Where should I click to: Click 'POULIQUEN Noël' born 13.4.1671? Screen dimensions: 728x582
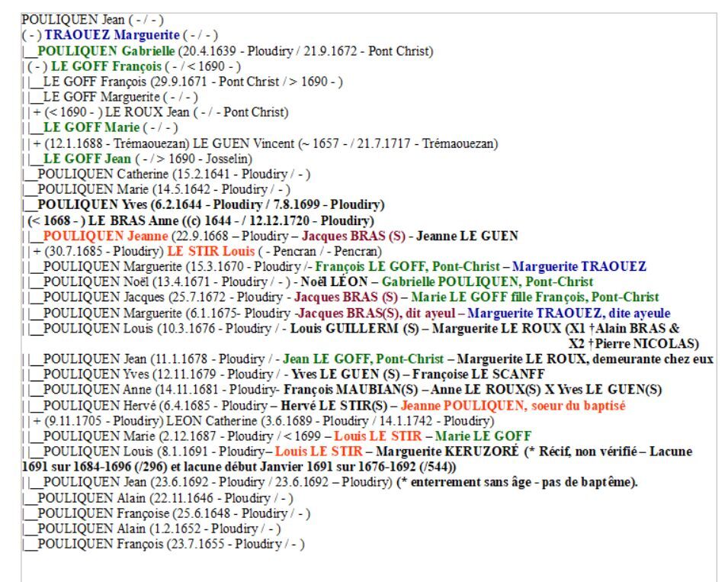click(x=97, y=282)
